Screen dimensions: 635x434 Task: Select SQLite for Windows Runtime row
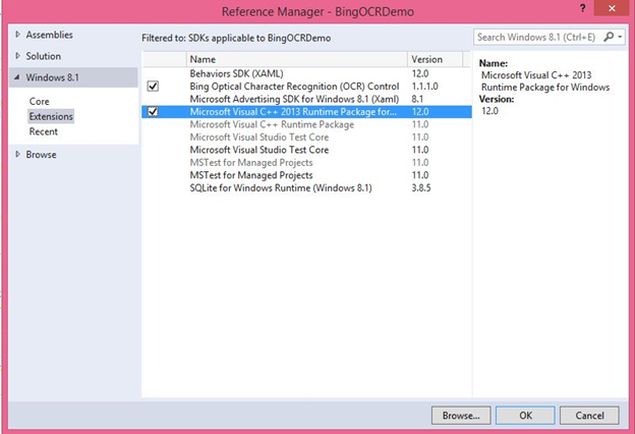[x=307, y=188]
